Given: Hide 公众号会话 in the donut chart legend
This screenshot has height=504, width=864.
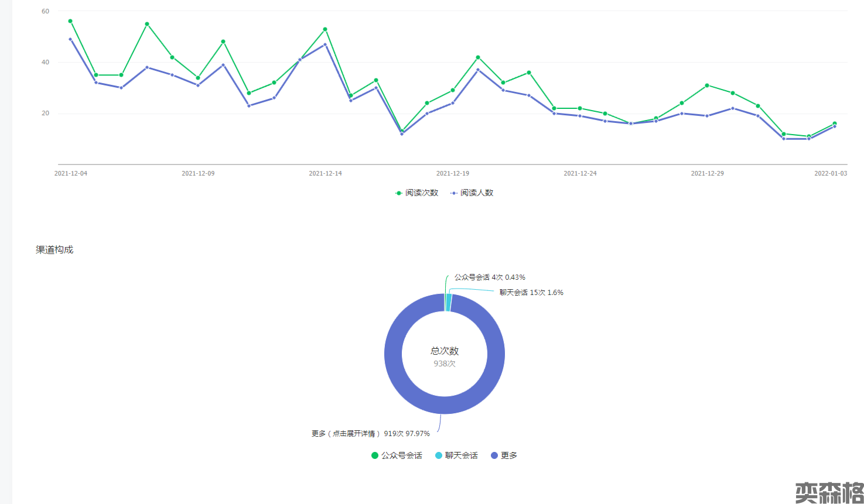Looking at the screenshot, I should coord(397,455).
